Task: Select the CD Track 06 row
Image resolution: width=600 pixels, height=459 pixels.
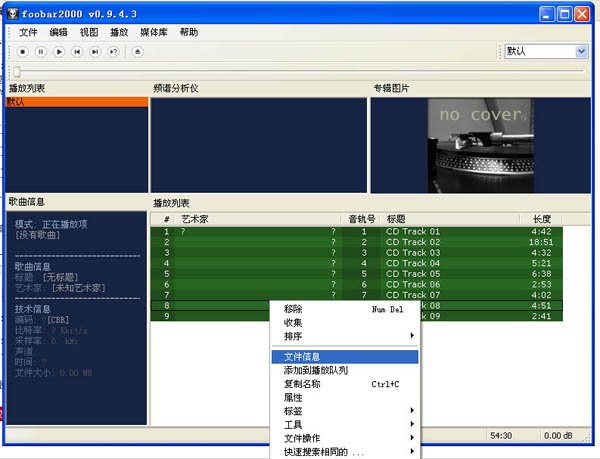Action: click(x=357, y=285)
